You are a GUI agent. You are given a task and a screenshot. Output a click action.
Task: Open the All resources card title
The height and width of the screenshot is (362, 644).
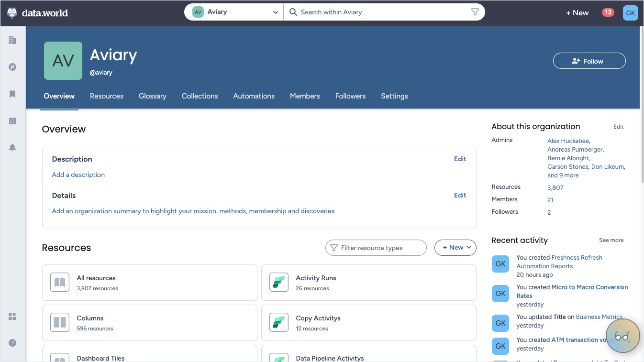(96, 278)
